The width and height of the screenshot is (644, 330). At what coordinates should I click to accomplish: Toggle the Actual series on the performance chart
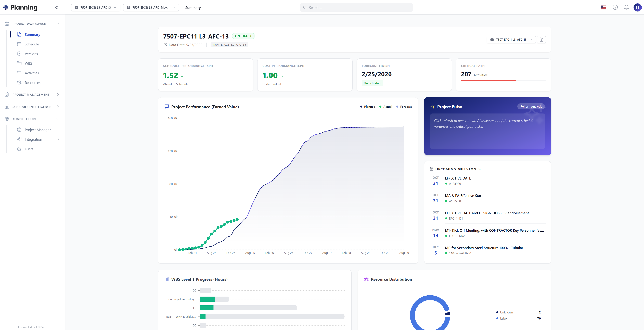point(386,107)
